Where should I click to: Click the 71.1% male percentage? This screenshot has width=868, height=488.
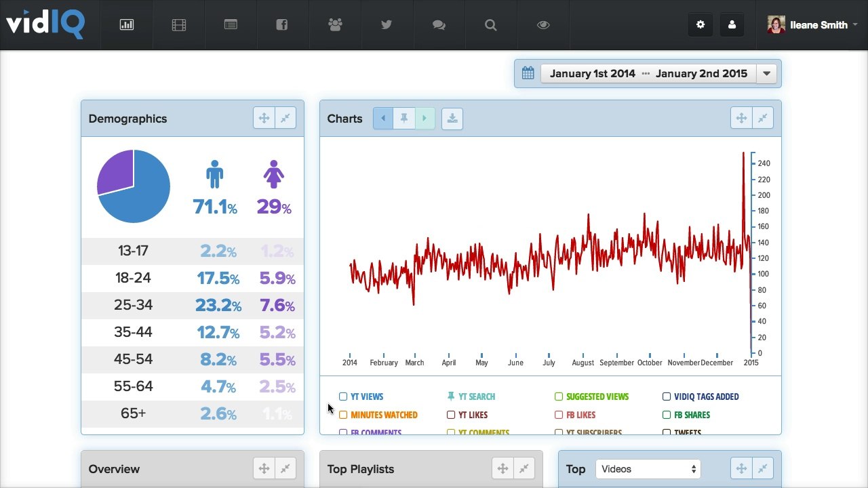point(215,207)
